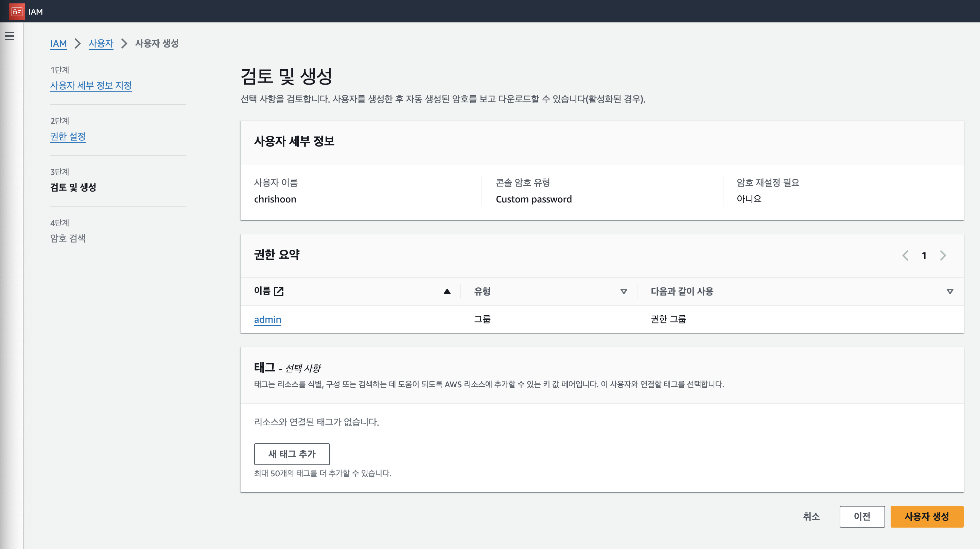Open the 사용자 breadcrumb link

click(x=101, y=43)
